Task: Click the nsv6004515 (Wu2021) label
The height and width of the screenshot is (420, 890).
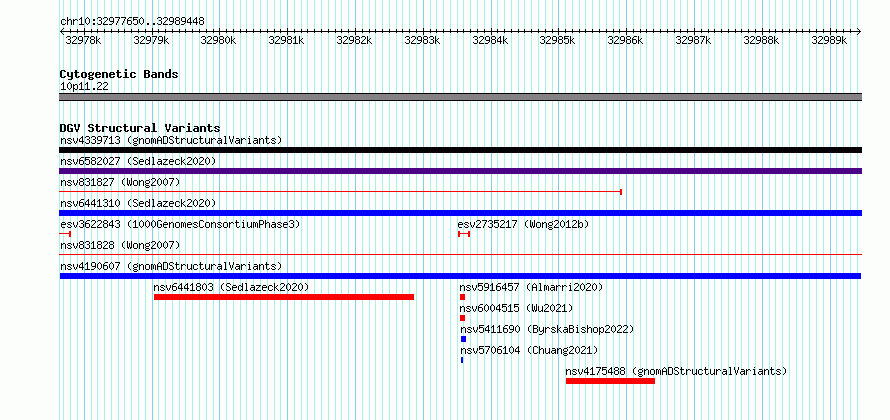Action: [517, 308]
